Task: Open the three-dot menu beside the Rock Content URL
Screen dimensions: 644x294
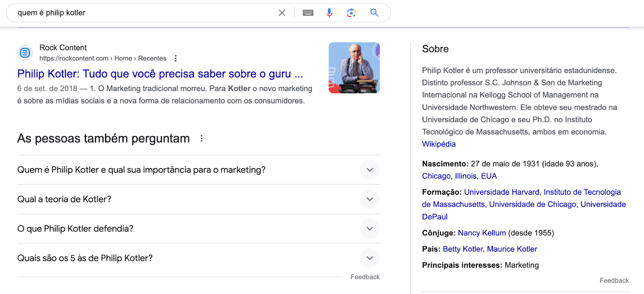Action: point(175,58)
